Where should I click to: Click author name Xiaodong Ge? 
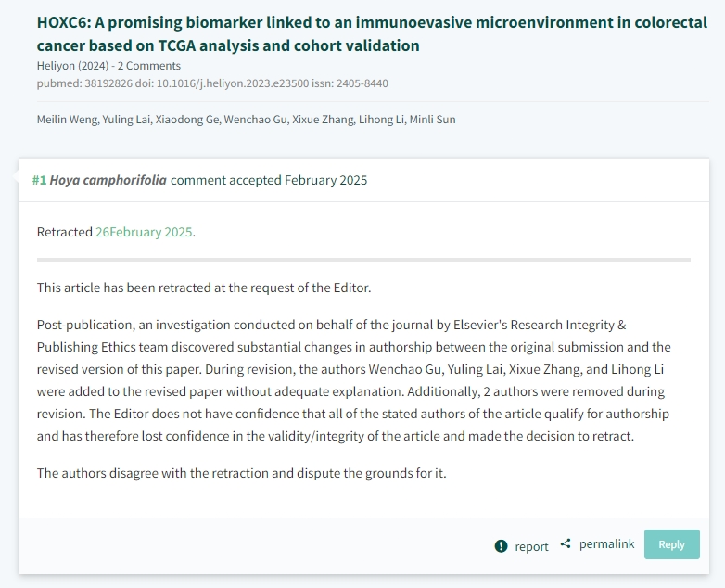(187, 120)
